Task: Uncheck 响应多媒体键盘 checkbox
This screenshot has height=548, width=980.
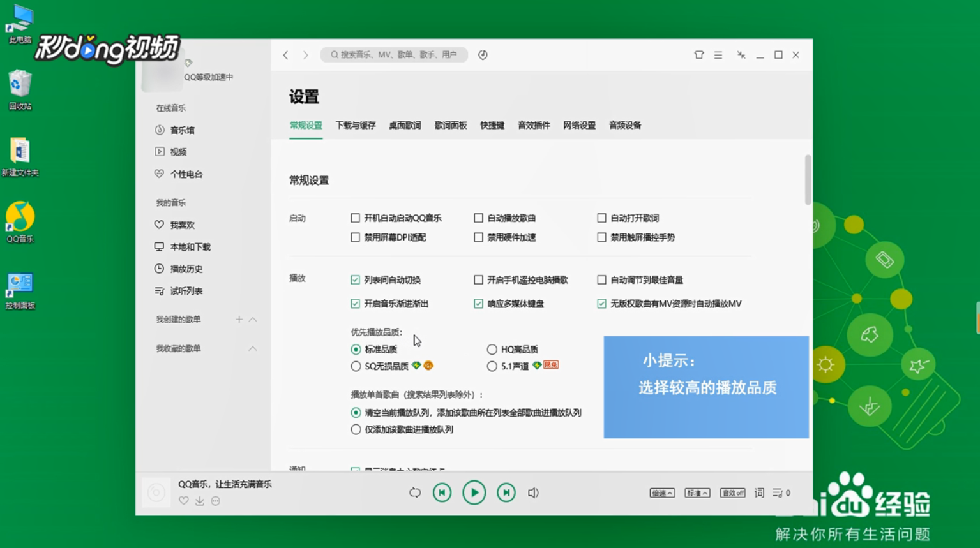Action: 478,304
